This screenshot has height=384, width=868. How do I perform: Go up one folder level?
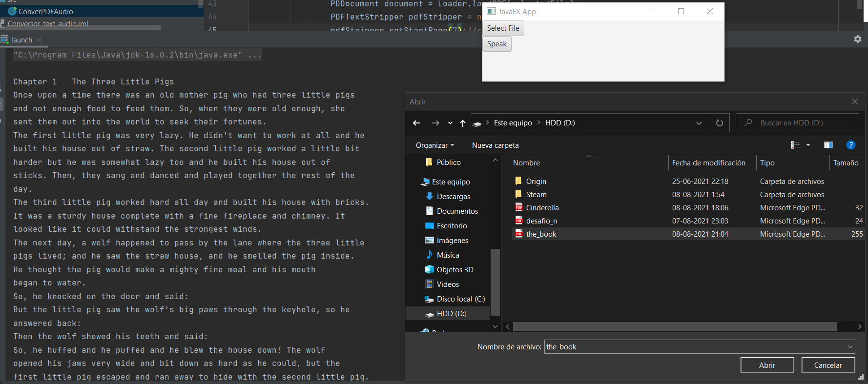coord(463,123)
